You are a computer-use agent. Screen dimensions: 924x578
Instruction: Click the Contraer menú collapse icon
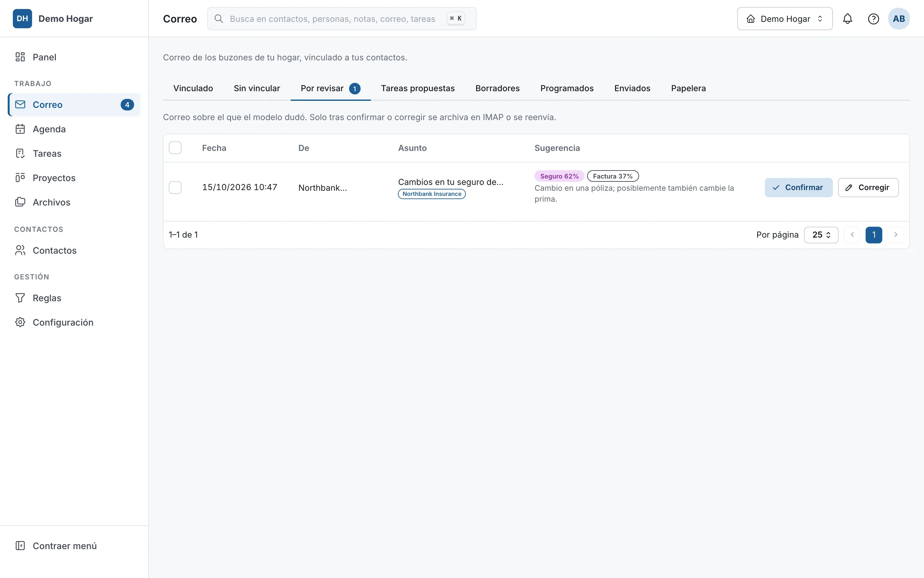click(x=20, y=546)
